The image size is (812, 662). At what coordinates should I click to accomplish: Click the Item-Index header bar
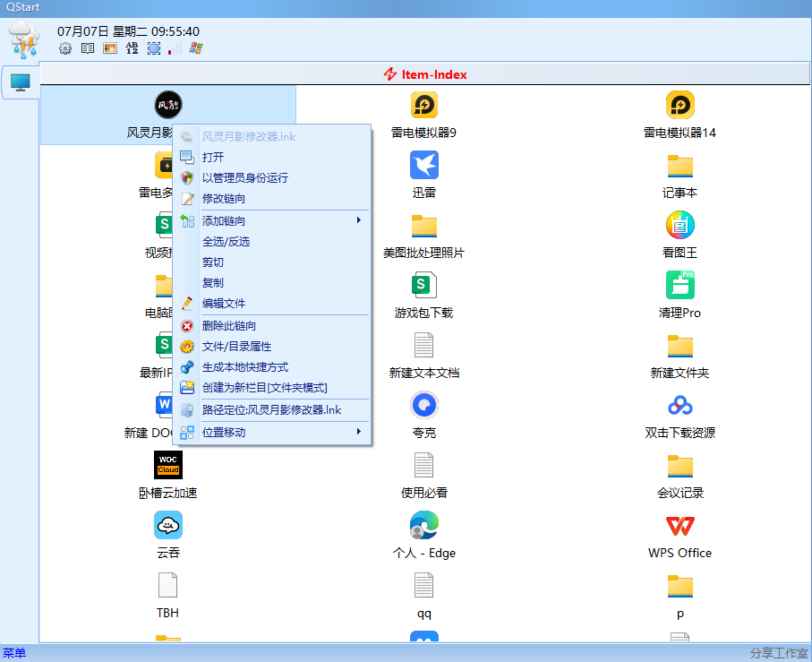[424, 74]
